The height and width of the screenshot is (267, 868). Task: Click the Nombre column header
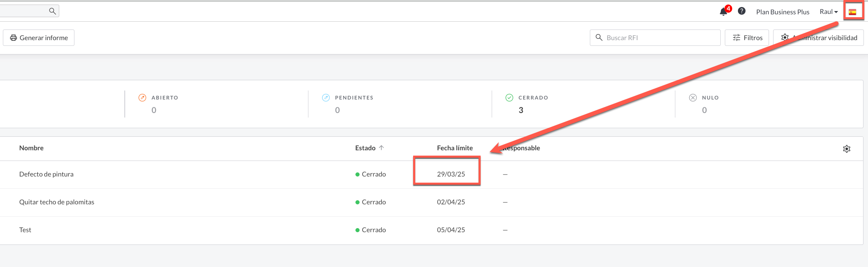tap(31, 148)
